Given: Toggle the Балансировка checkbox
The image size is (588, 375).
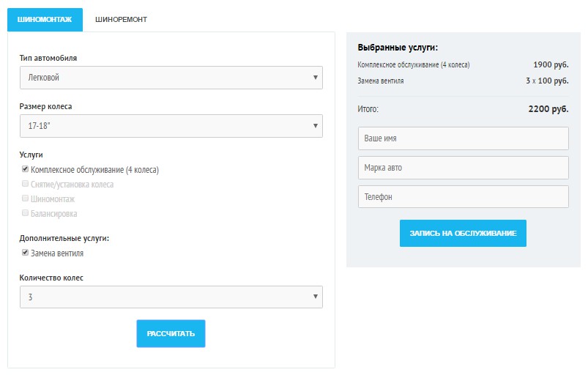Looking at the screenshot, I should (x=25, y=213).
